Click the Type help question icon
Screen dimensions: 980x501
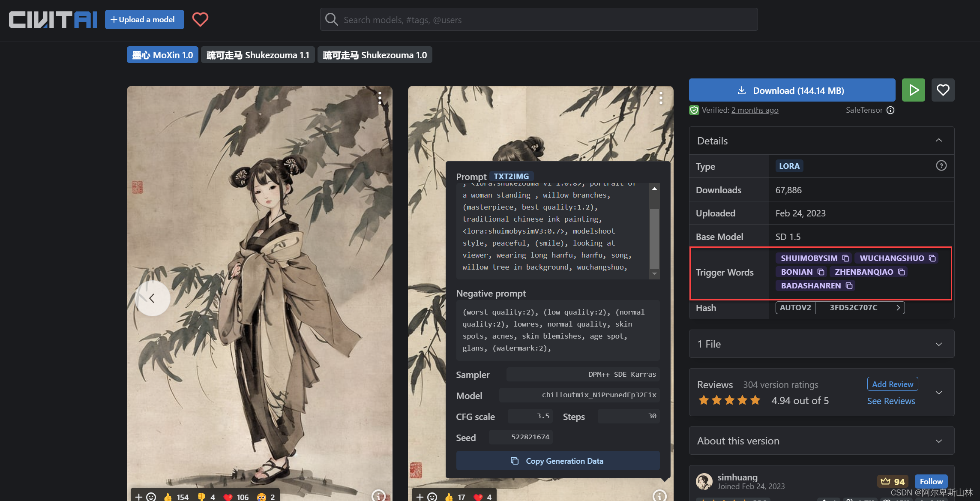[x=941, y=166]
